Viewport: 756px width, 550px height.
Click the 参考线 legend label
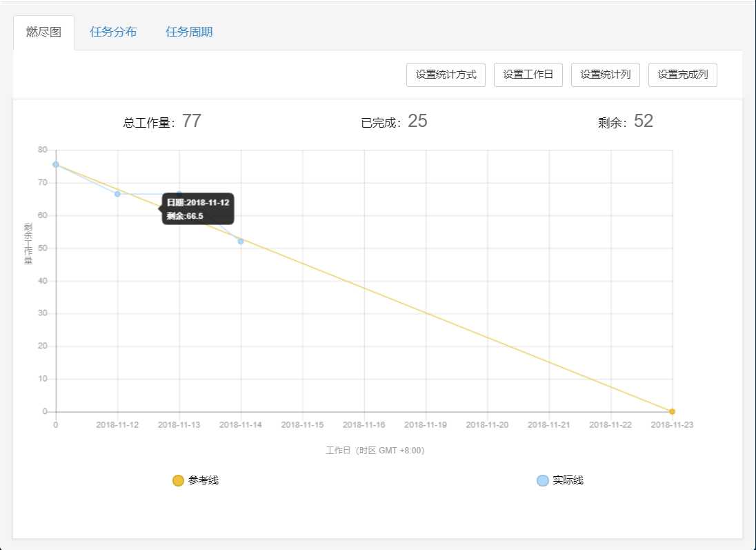tap(203, 480)
